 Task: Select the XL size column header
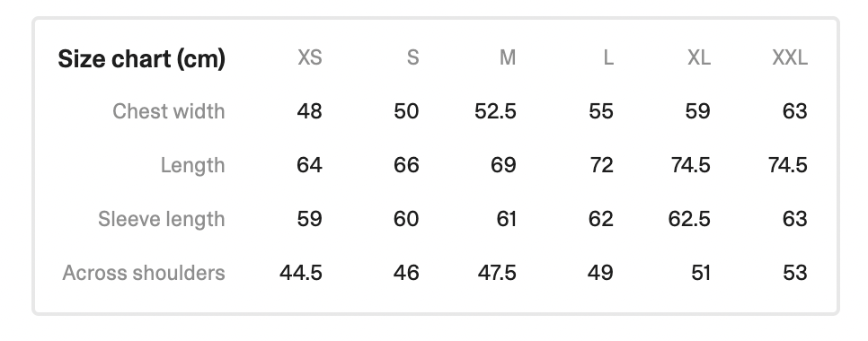(699, 57)
